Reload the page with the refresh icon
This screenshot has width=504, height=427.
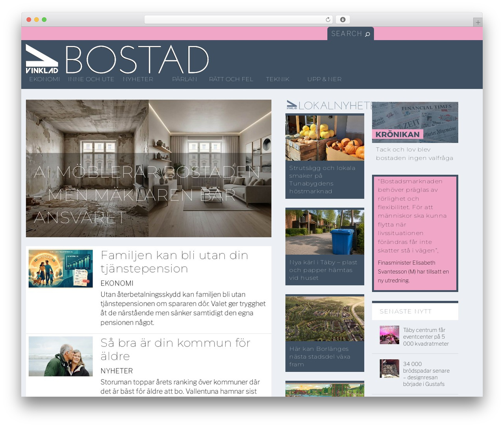[x=328, y=20]
